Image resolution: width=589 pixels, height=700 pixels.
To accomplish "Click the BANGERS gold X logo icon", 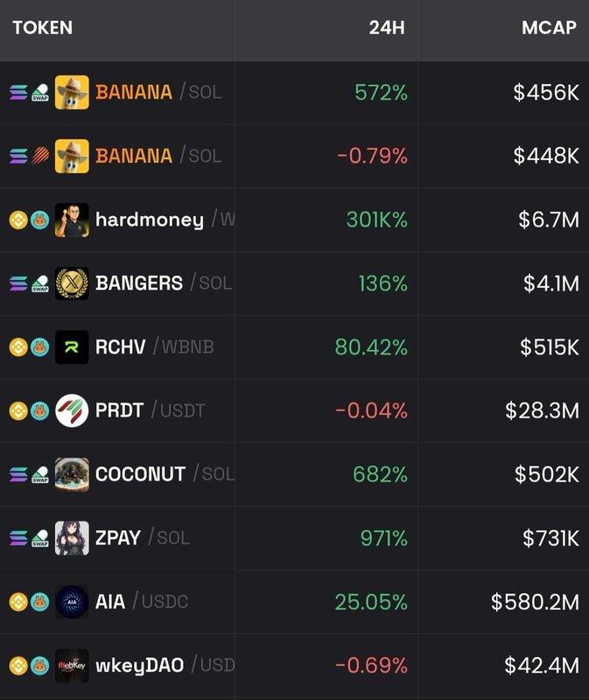I will (72, 283).
